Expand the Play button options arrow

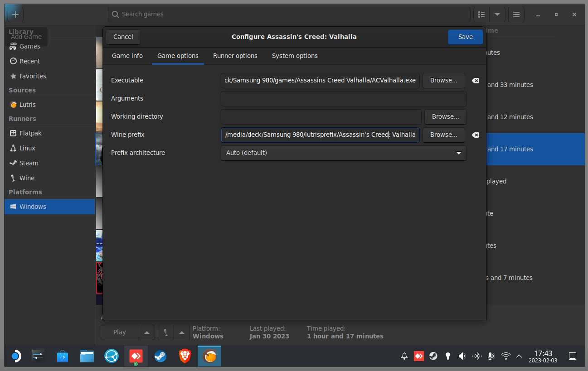pyautogui.click(x=146, y=332)
